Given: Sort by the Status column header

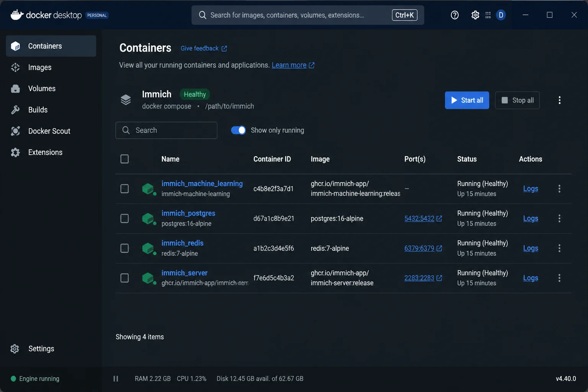Looking at the screenshot, I should (x=467, y=159).
